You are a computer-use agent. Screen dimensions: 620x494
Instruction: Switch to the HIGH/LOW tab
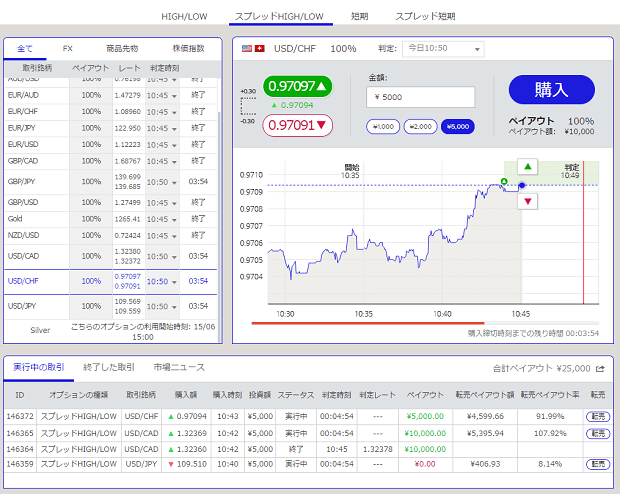pyautogui.click(x=184, y=17)
